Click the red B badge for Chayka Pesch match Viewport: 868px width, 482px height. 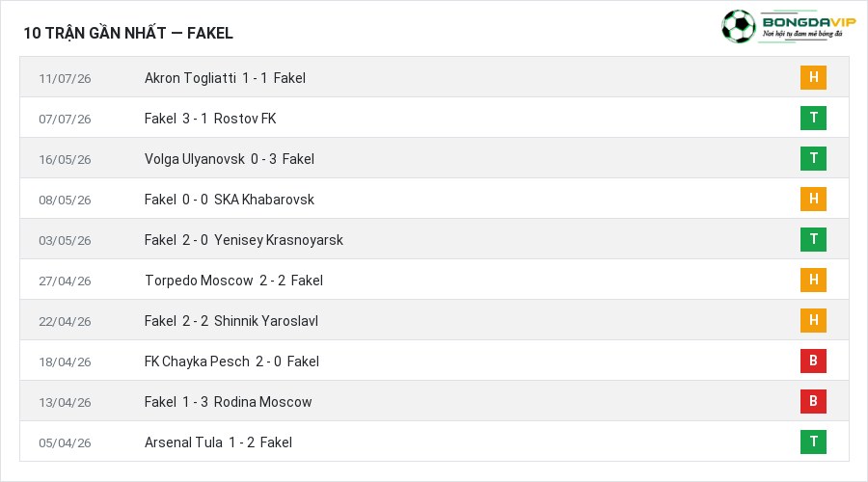813,361
